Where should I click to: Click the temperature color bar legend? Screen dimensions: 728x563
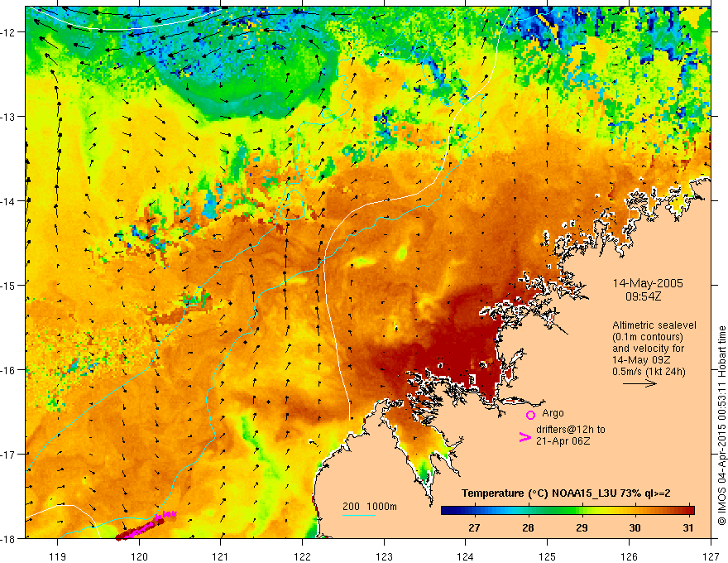pos(568,511)
